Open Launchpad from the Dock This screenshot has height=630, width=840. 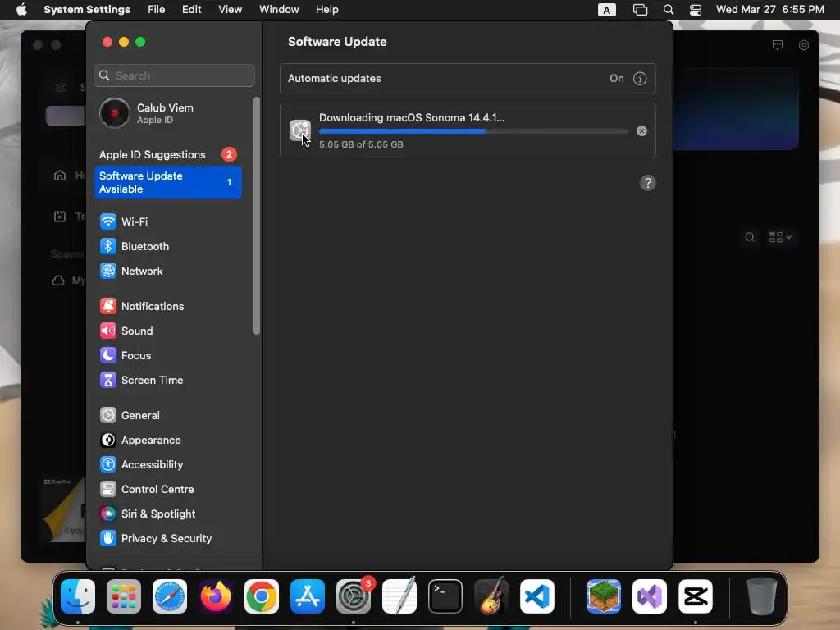124,596
